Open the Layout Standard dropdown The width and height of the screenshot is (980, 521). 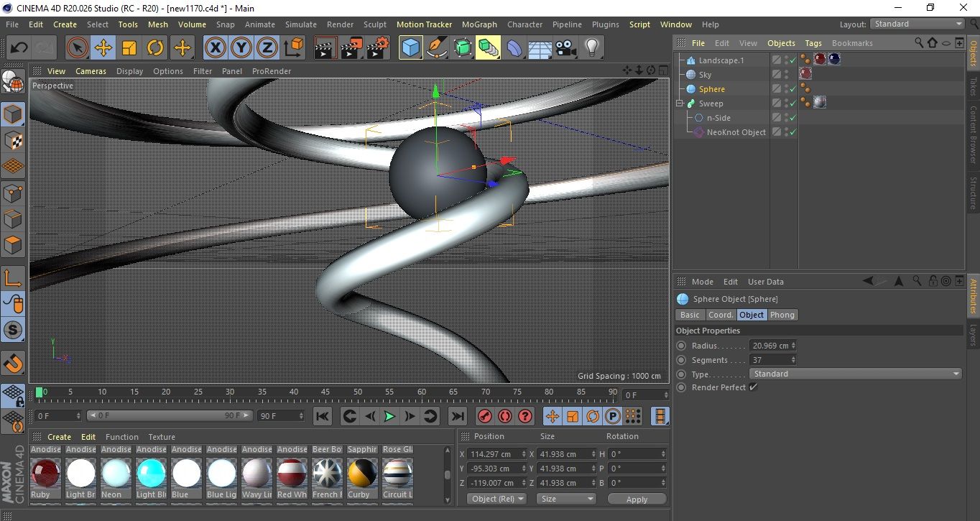pos(917,24)
